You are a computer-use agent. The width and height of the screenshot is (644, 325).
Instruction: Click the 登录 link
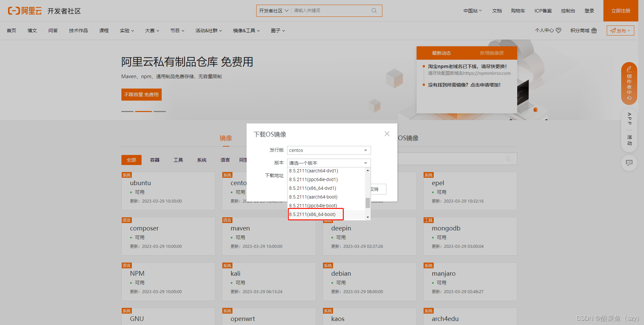(589, 11)
